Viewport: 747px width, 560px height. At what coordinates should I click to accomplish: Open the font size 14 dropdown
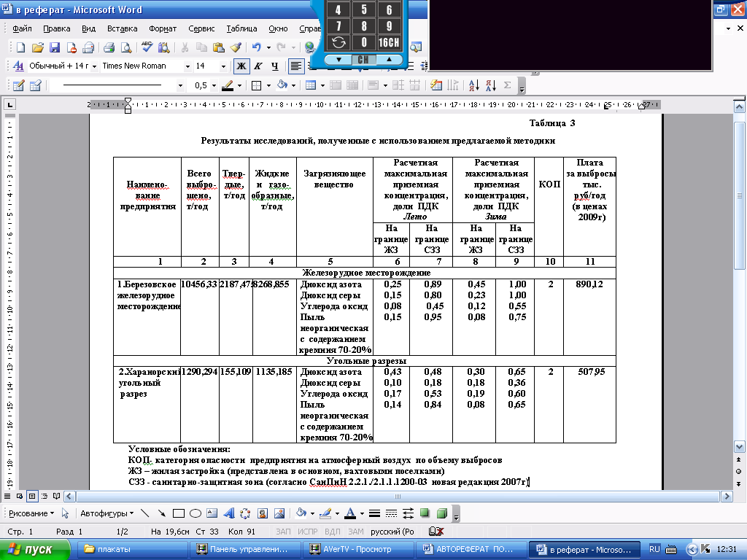pyautogui.click(x=223, y=66)
